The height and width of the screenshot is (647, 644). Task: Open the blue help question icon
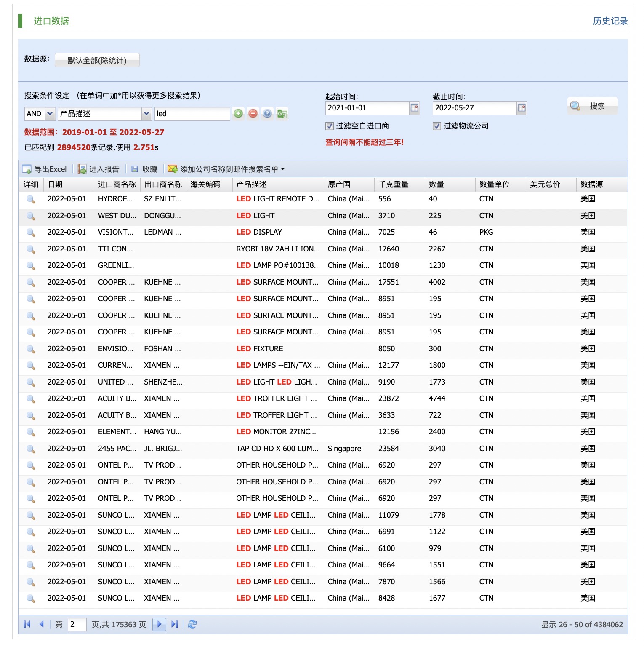pyautogui.click(x=267, y=114)
